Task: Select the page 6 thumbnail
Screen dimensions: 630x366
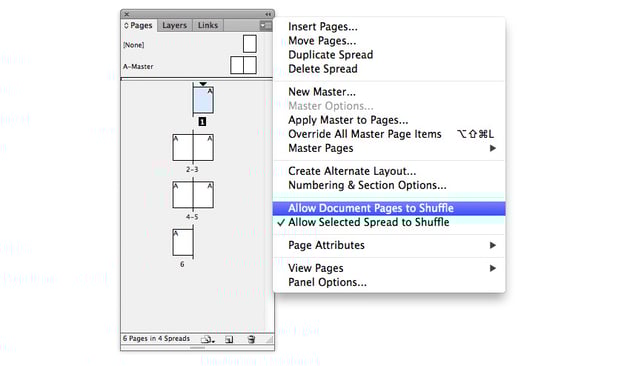Action: (x=183, y=242)
